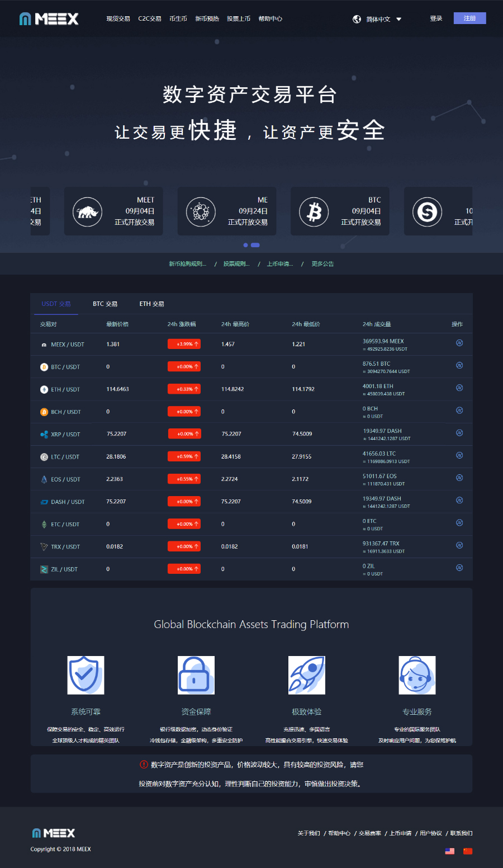Open trade chart icon for ETH/USDT row

[459, 388]
